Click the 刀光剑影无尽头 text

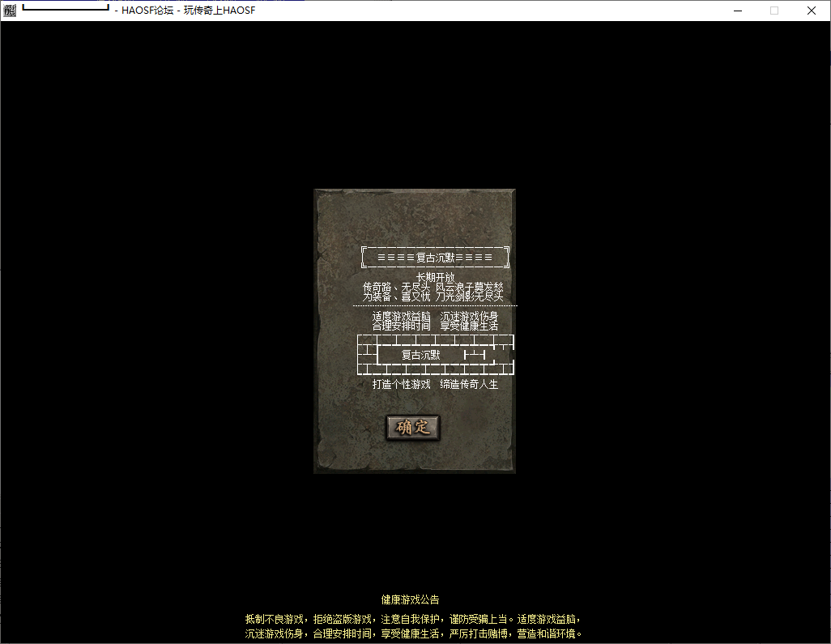[470, 296]
